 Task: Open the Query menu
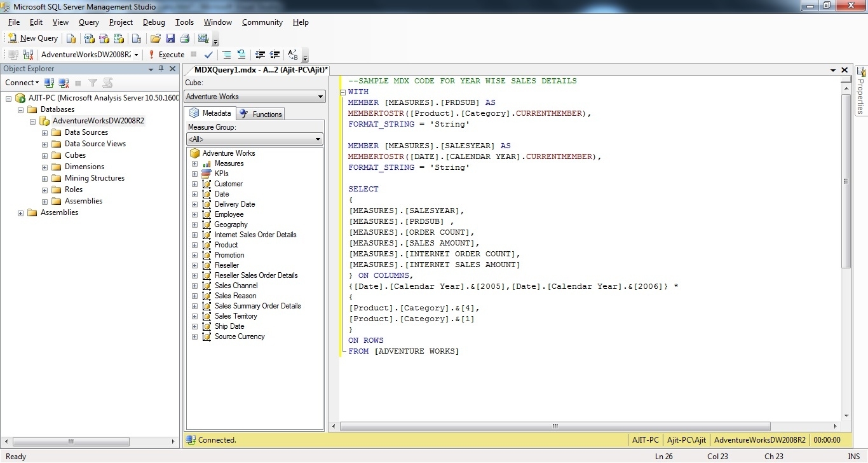(x=89, y=22)
